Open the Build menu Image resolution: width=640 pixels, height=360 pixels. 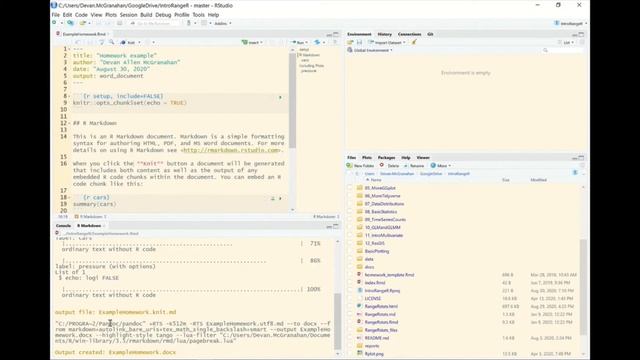146,15
